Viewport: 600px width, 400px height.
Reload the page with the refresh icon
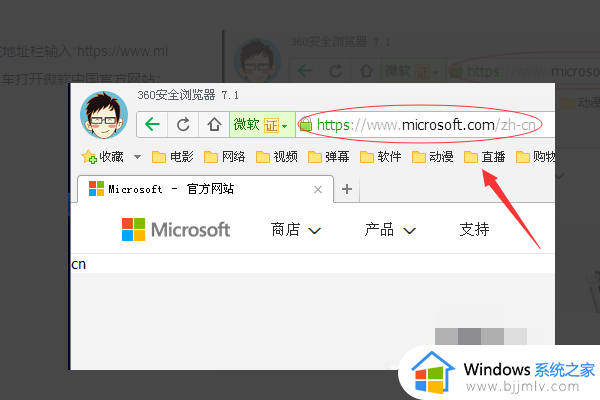183,124
